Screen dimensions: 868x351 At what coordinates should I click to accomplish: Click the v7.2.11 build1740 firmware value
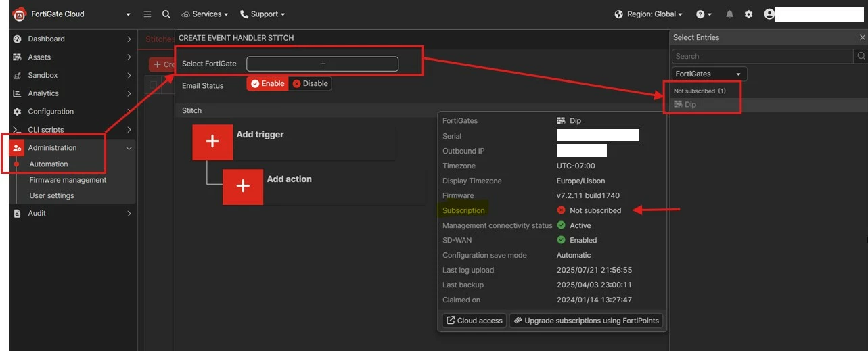point(588,195)
